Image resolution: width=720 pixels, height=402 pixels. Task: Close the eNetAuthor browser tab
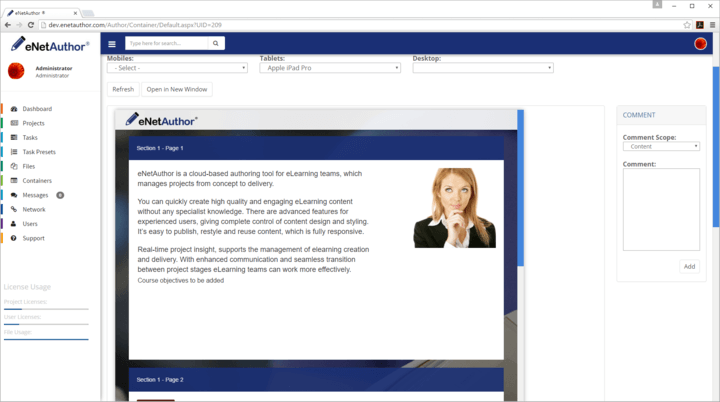click(x=75, y=13)
